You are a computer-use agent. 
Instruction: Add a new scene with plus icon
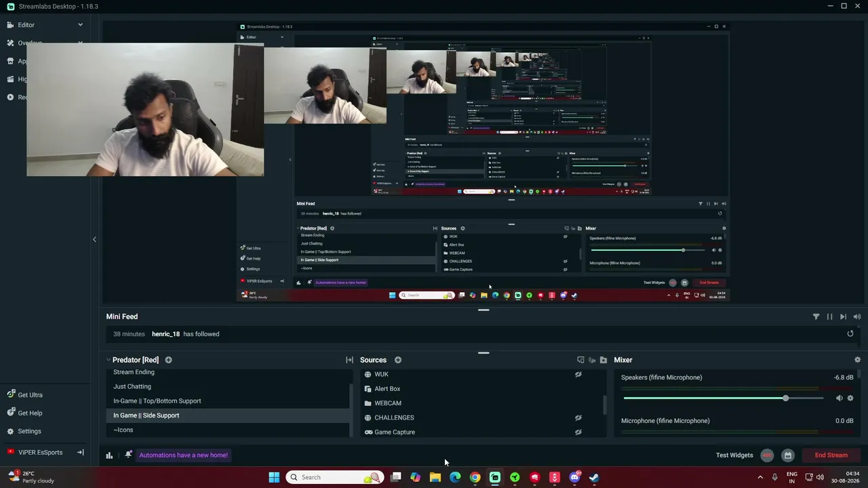tap(168, 360)
